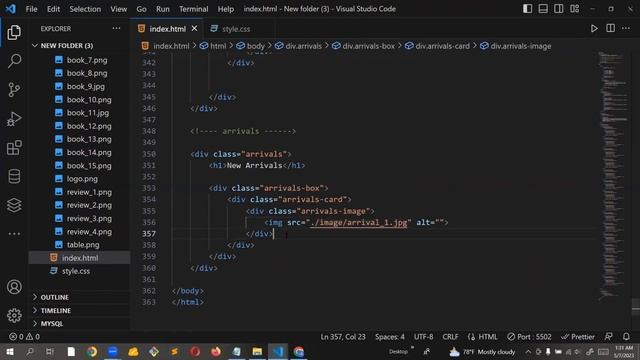
Task: Show errors and warnings in the status bar
Action: pyautogui.click(x=24, y=337)
